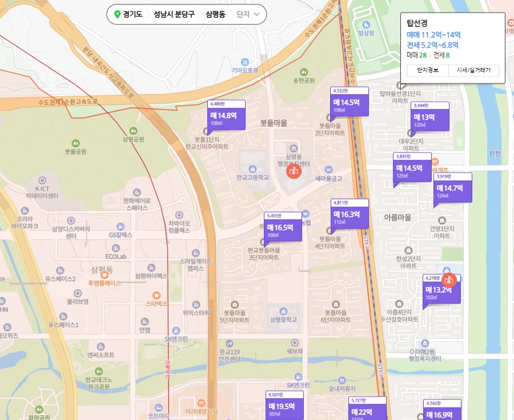
Task: Select 경기도 in the location breadcrumb
Action: tap(132, 14)
